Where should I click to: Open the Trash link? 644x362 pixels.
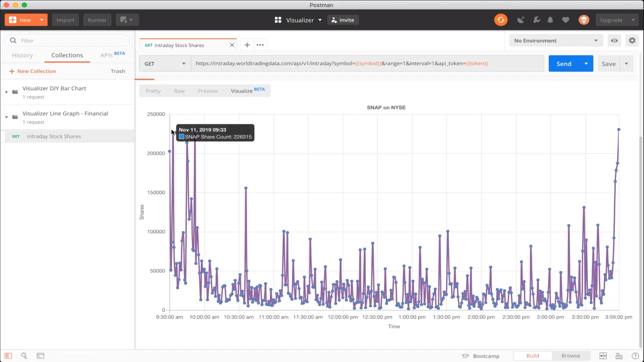118,71
